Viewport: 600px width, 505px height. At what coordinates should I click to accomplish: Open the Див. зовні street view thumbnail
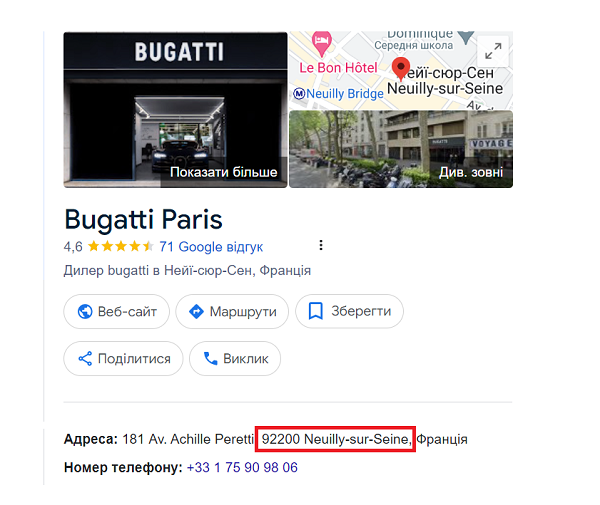click(401, 149)
